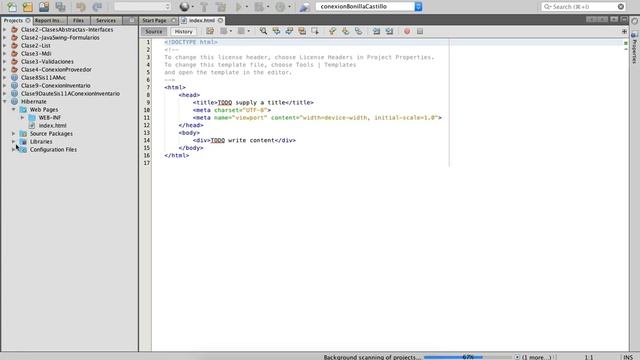640x360 pixels.
Task: Click the Undo toolbar icon
Action: point(80,7)
